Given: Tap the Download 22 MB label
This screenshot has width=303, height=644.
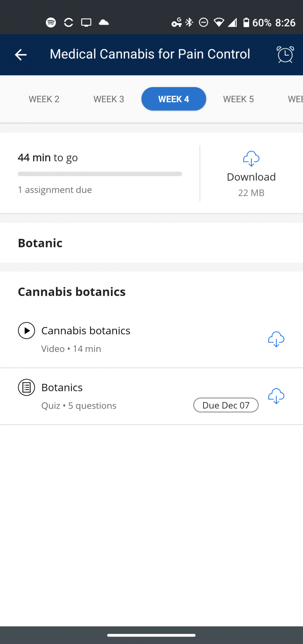Looking at the screenshot, I should pyautogui.click(x=251, y=185).
